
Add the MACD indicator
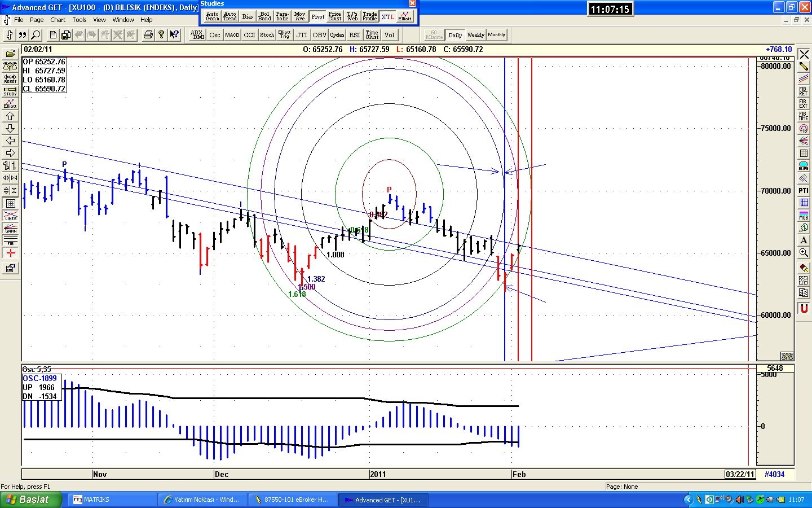click(232, 35)
